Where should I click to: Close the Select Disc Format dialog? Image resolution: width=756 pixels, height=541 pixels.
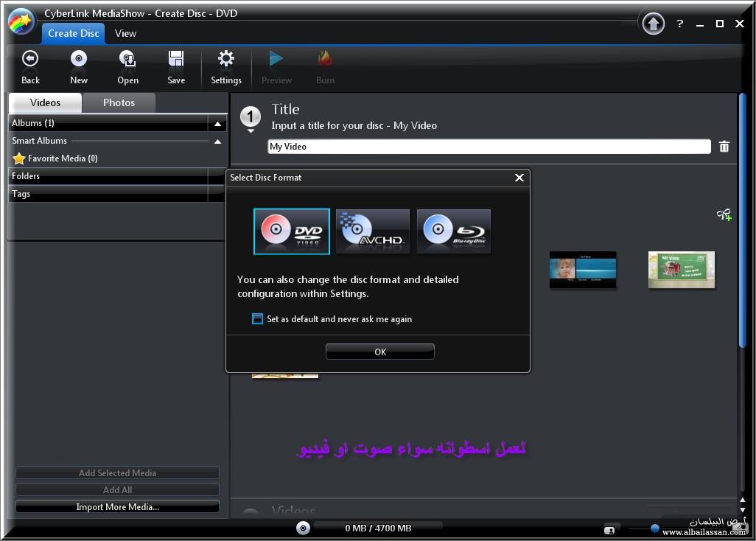[519, 178]
